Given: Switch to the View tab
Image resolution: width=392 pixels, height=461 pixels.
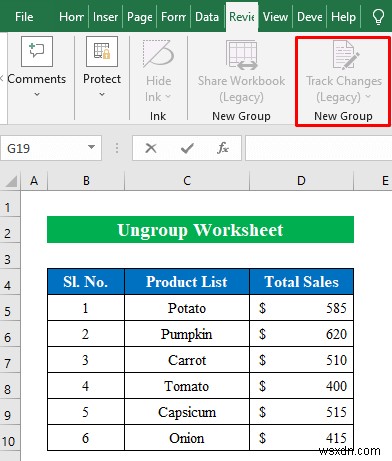Looking at the screenshot, I should (x=275, y=17).
